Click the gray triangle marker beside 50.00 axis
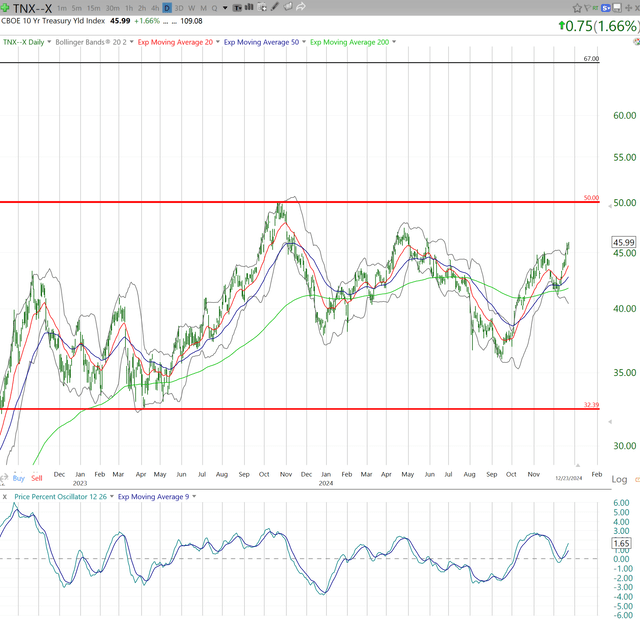This screenshot has width=640, height=619. 610,206
